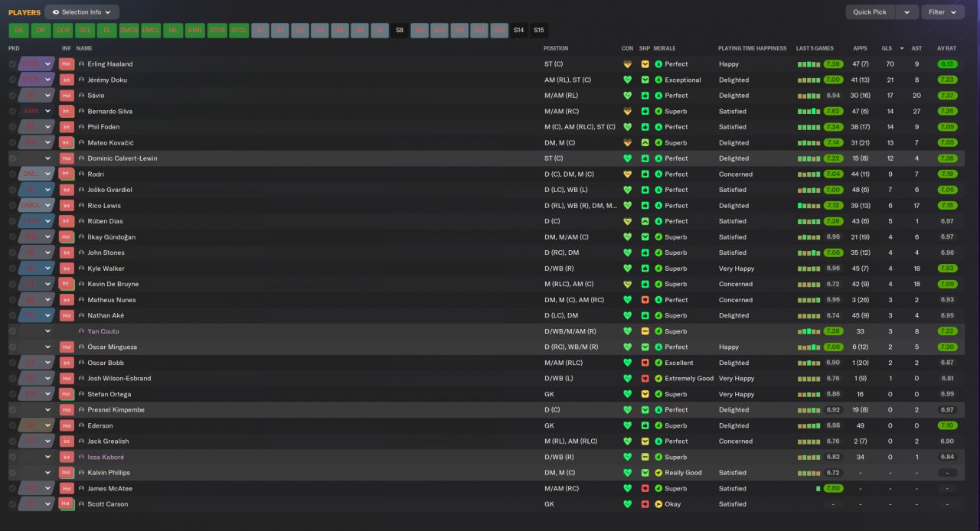980x531 pixels.
Task: Click Mateo Kovačić's match sharpness icon
Action: coord(645,142)
